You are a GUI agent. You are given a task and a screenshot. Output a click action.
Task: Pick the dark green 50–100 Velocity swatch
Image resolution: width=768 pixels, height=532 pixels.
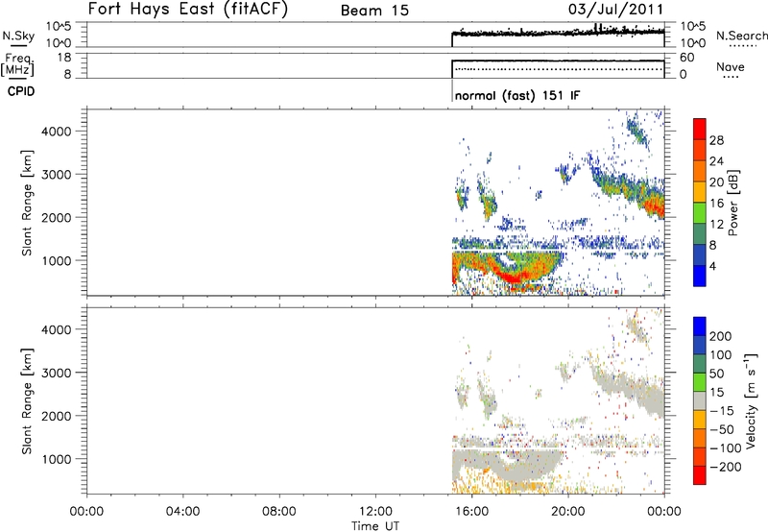(x=700, y=364)
